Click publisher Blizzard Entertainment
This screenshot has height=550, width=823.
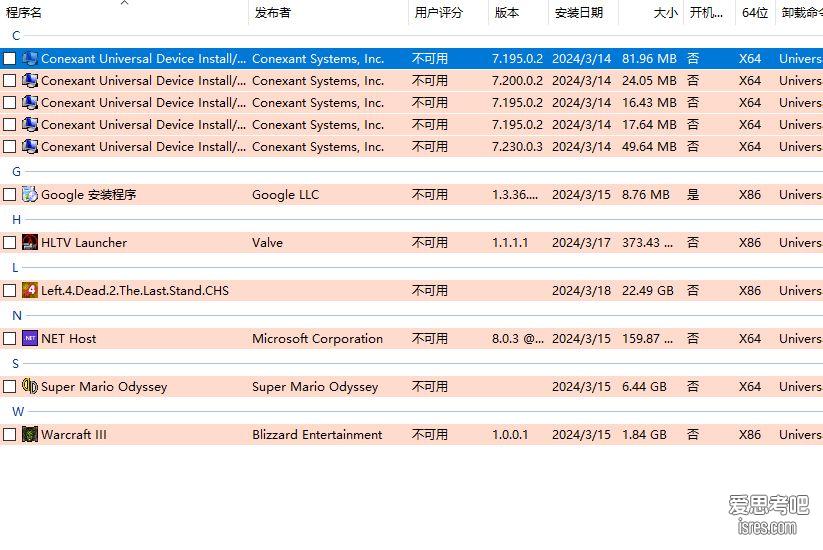coord(317,435)
